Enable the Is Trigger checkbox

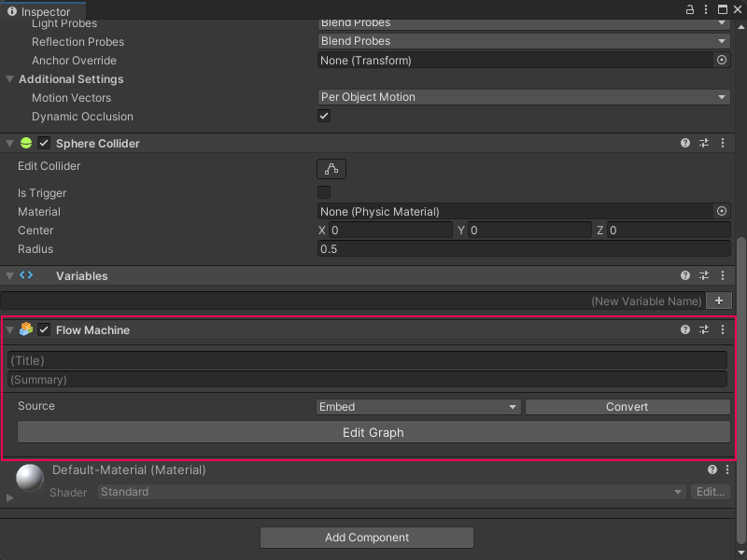tap(324, 192)
